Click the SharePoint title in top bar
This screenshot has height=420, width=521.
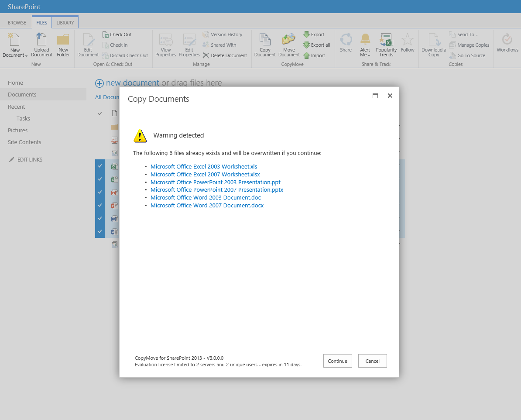[x=24, y=7]
